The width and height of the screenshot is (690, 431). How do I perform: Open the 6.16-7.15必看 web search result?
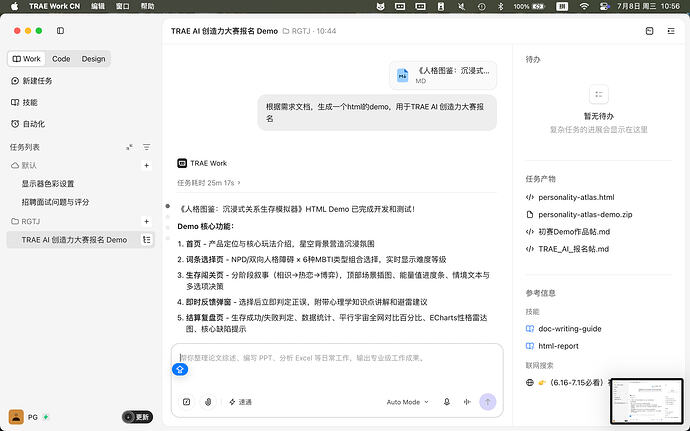568,383
